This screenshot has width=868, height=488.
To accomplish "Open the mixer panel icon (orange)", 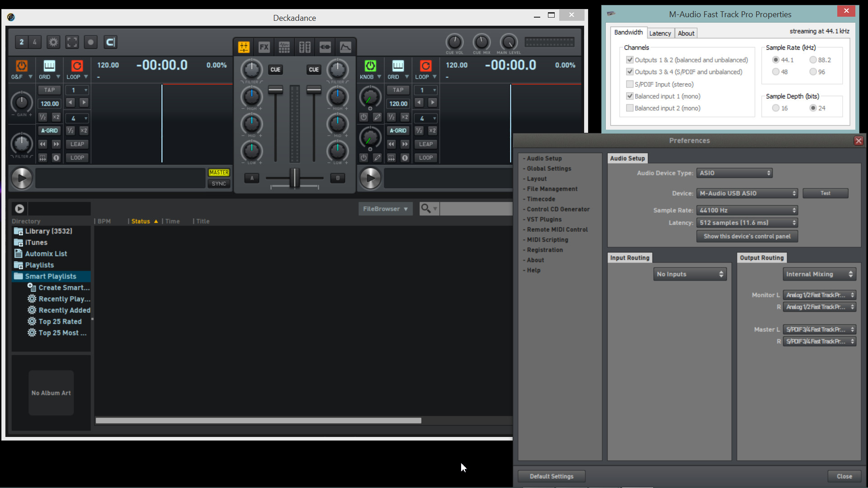I will [244, 47].
